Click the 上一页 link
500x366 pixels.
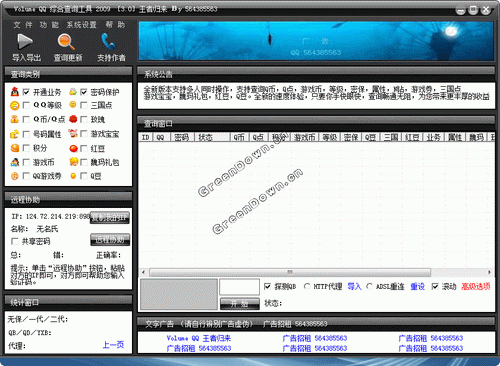click(x=113, y=345)
